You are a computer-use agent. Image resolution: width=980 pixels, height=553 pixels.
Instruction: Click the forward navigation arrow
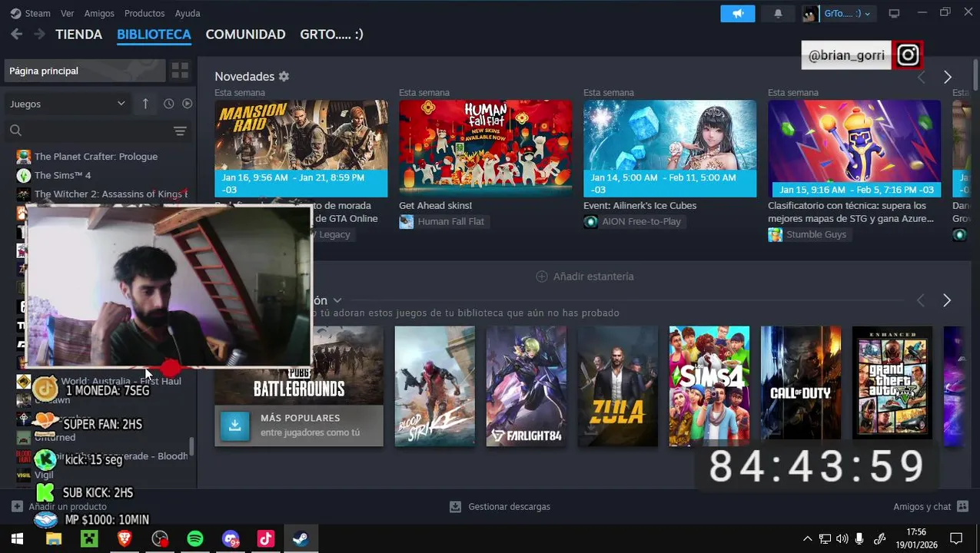tap(39, 35)
